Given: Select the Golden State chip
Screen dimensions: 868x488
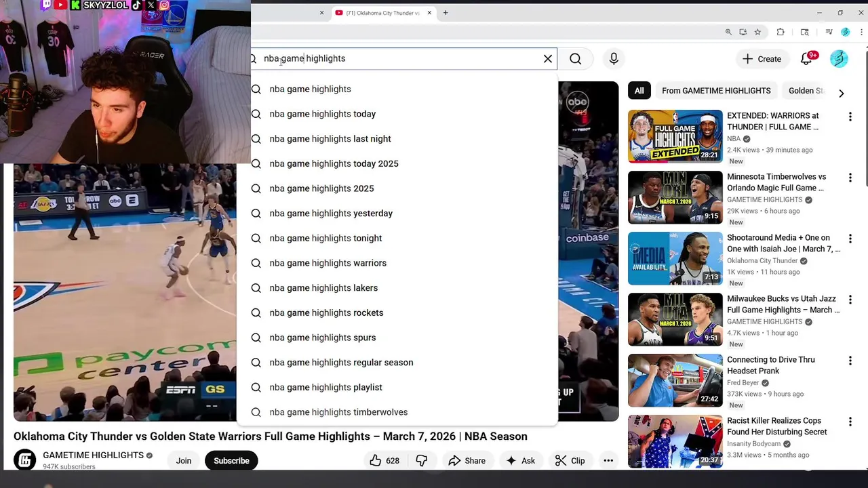Looking at the screenshot, I should click(x=806, y=91).
